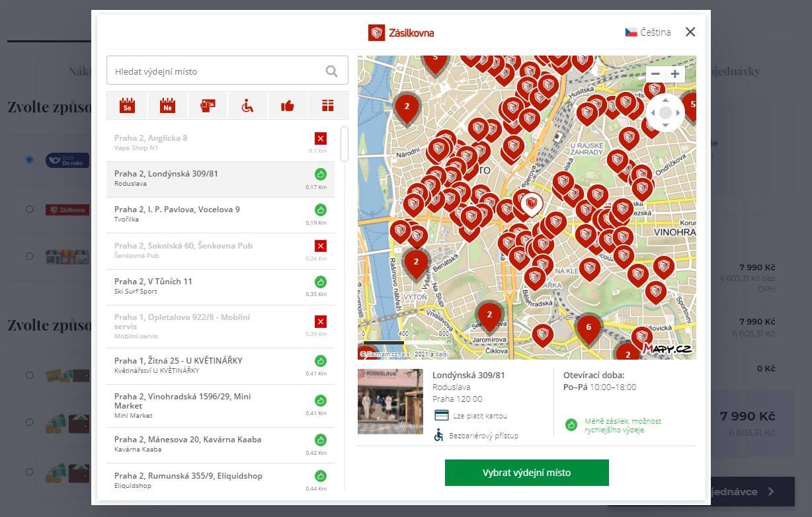Toggle the Saturday (So) opening filter

point(127,106)
